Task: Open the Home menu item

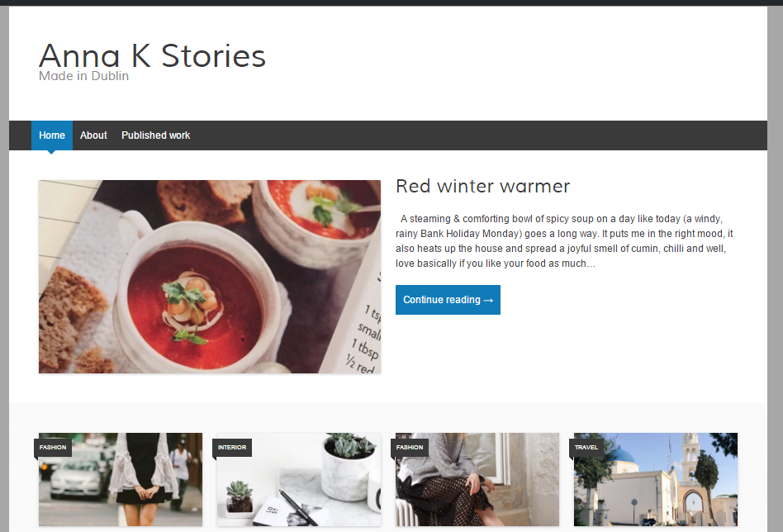Action: click(52, 135)
